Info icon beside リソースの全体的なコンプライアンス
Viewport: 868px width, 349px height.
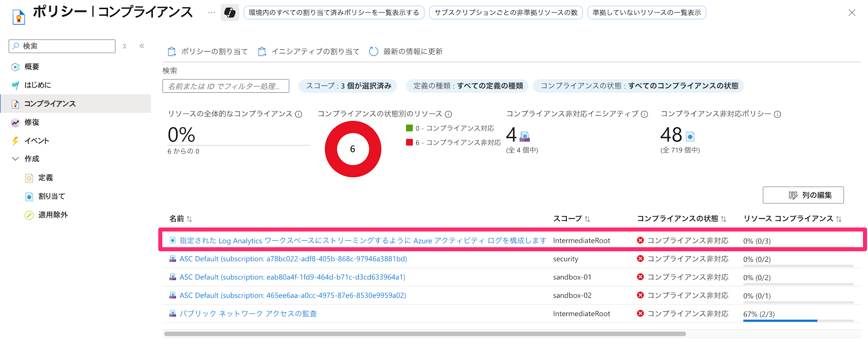point(299,114)
